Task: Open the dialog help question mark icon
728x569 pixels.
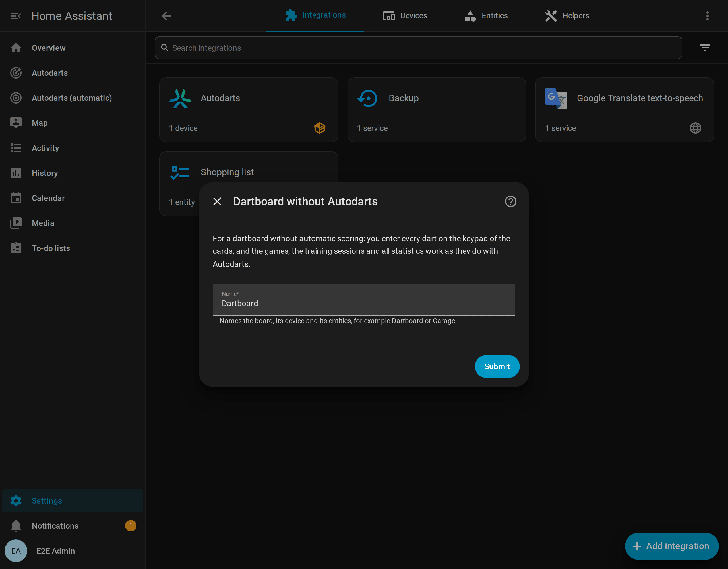Action: [x=510, y=201]
